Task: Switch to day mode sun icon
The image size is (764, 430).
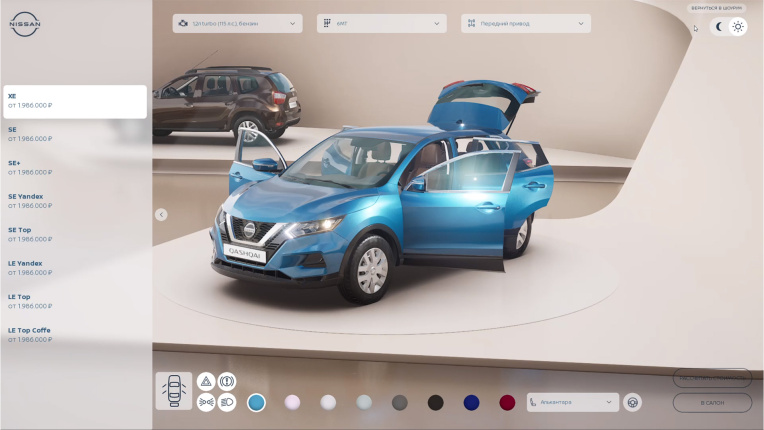Action: click(738, 27)
